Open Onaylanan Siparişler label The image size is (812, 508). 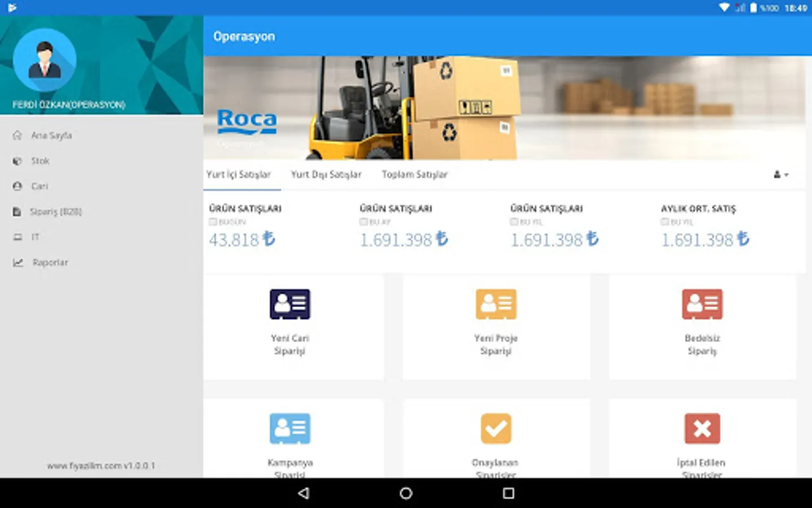point(495,468)
